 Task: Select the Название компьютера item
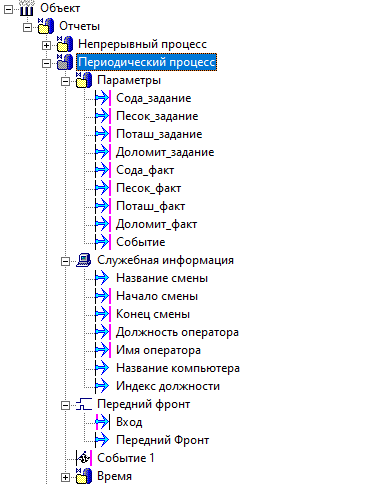click(178, 368)
